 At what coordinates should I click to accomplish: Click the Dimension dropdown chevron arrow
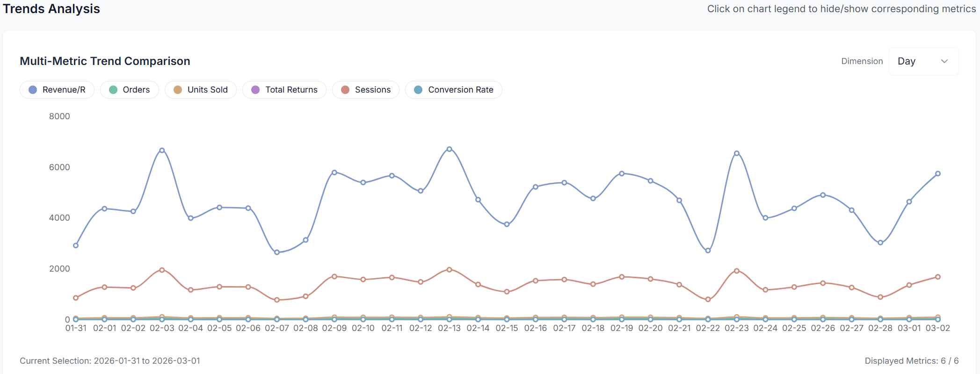pos(944,61)
